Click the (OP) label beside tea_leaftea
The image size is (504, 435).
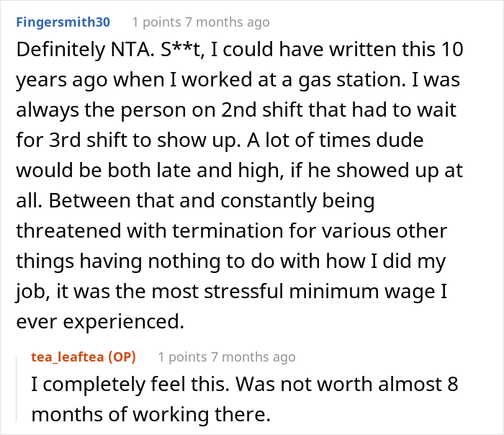[x=120, y=356]
